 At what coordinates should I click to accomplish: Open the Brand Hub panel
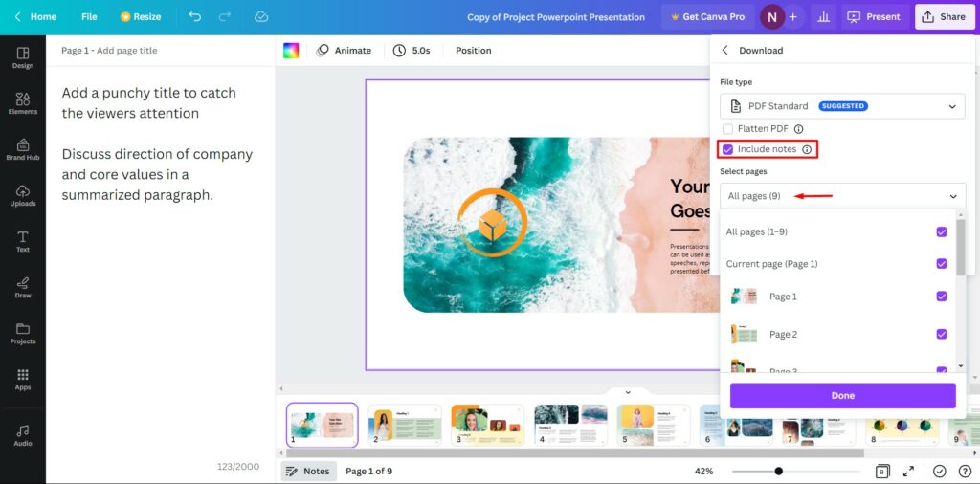(x=23, y=148)
